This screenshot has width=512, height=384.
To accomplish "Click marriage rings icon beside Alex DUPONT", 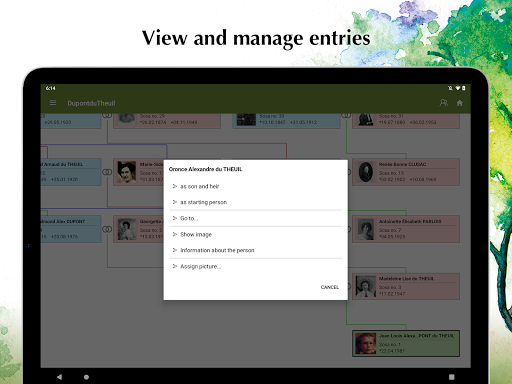I will [107, 229].
